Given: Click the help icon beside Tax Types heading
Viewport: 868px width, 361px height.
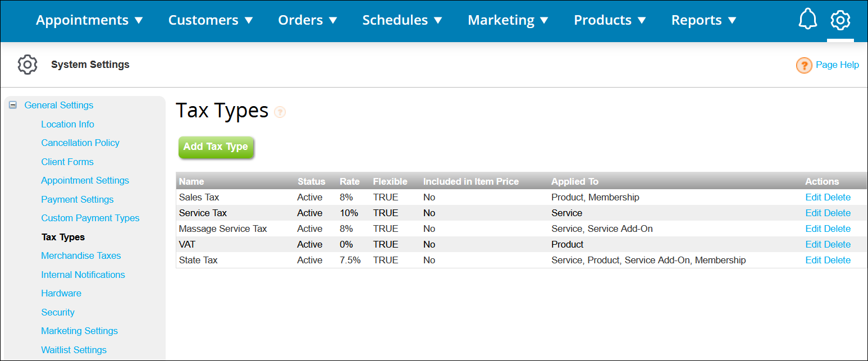Looking at the screenshot, I should 280,112.
